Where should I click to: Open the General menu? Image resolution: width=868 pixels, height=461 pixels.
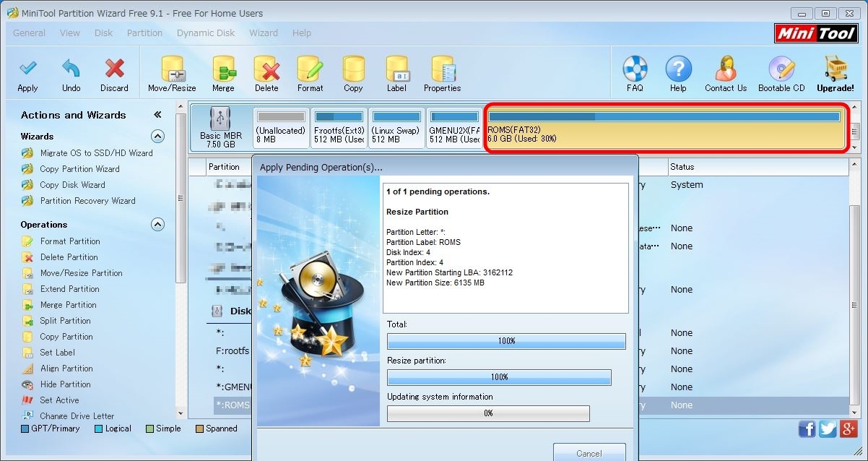pyautogui.click(x=29, y=33)
